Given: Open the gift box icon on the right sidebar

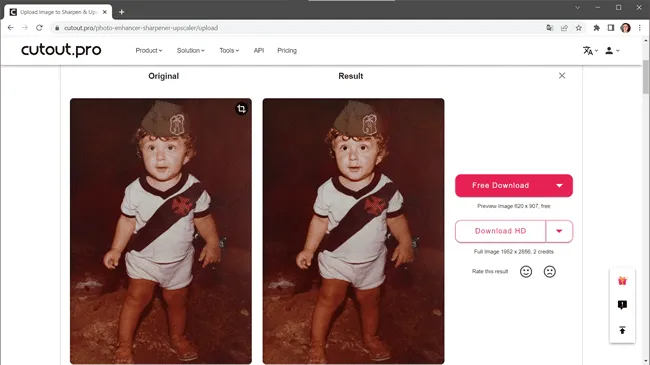Looking at the screenshot, I should pos(622,281).
